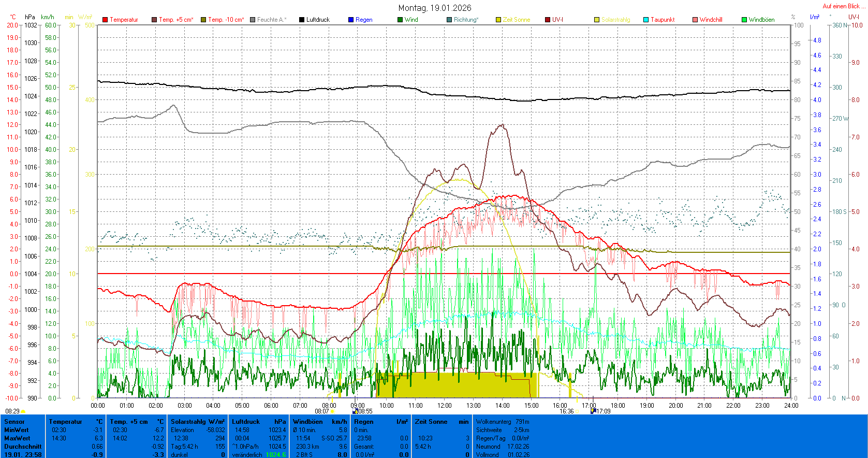
Task: Click the Windchill legend label
Action: (711, 20)
